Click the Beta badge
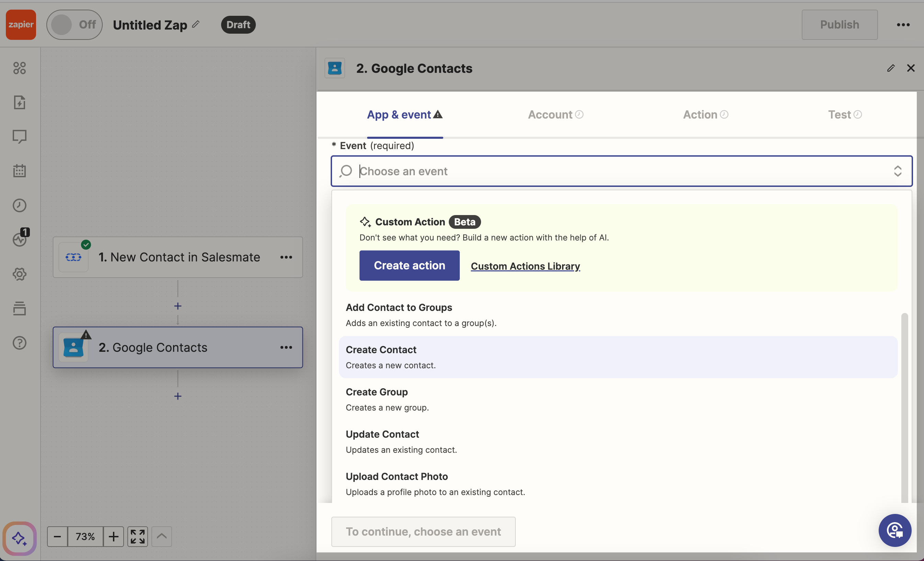Screen dimensions: 924x561 465,222
